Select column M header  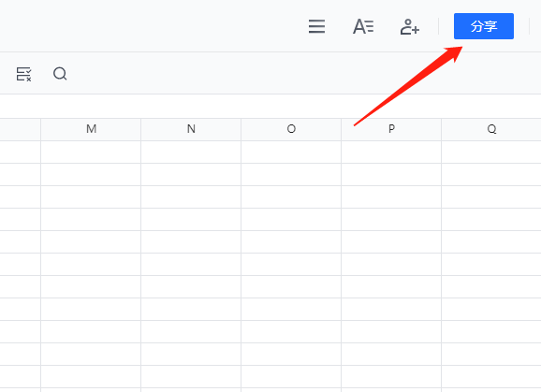pos(91,129)
